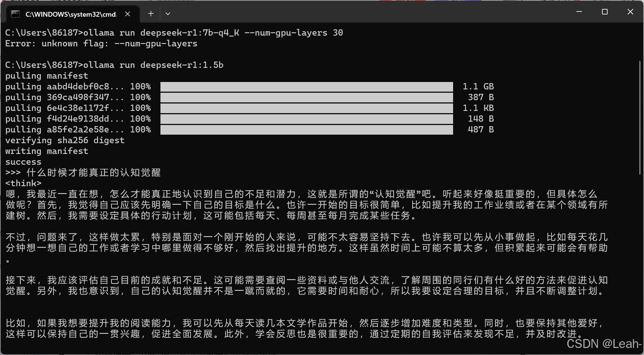
Task: Click the 'pulling manifest' line
Action: tap(47, 76)
